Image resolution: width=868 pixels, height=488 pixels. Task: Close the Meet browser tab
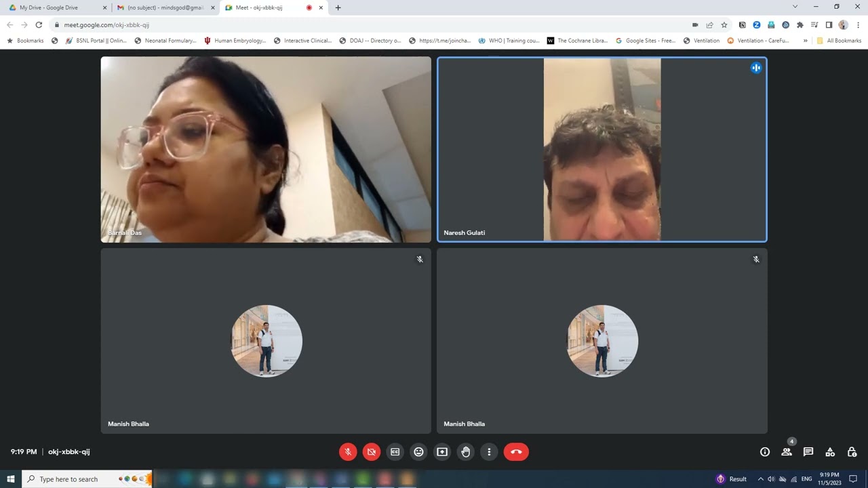(321, 7)
